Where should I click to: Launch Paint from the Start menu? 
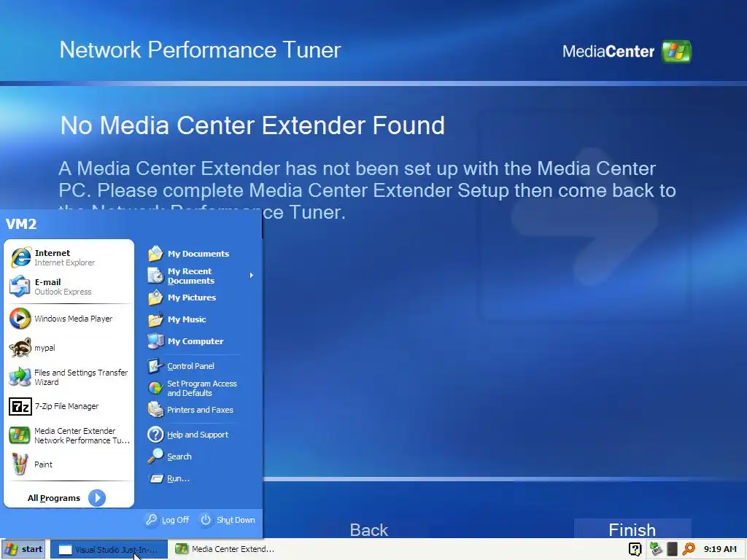[69, 464]
